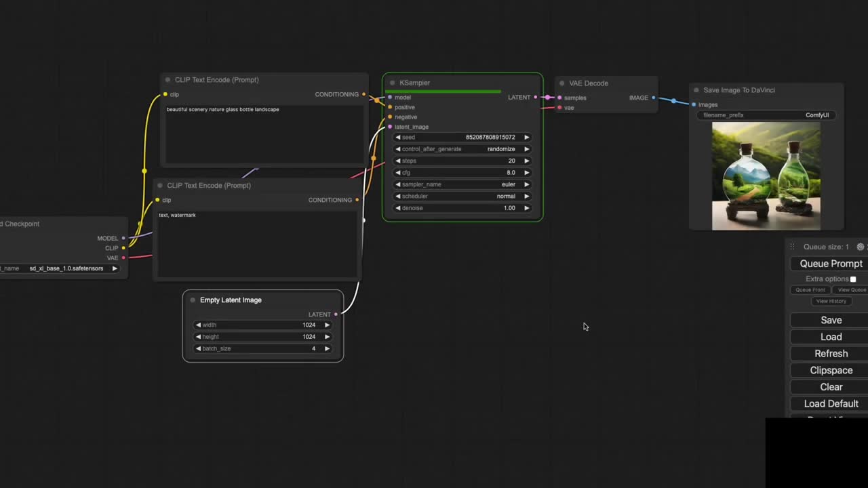Screen dimensions: 868x488
Task: Select the sd_xl_base_1.0.safetensors checkpoint selector
Action: 65,268
